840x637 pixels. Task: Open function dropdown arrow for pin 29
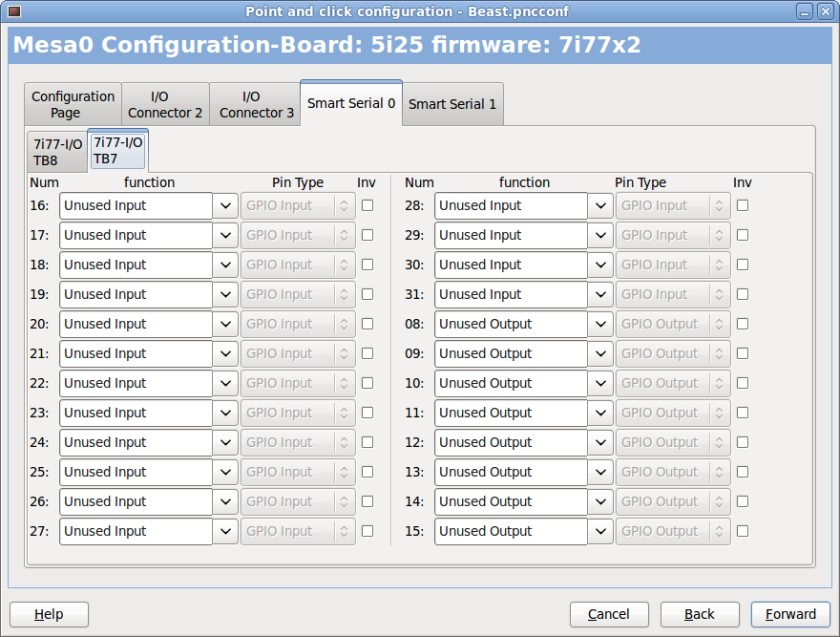pos(600,235)
